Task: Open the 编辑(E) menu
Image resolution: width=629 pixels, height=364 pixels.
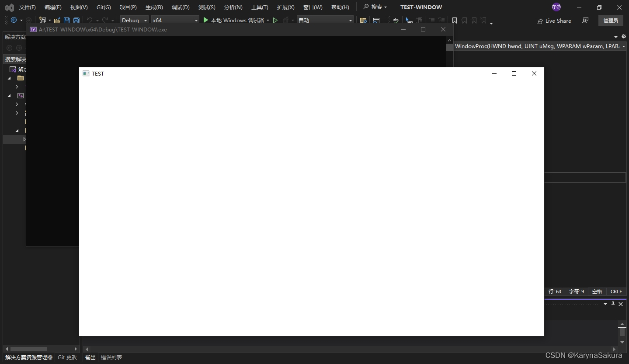Action: [x=53, y=7]
